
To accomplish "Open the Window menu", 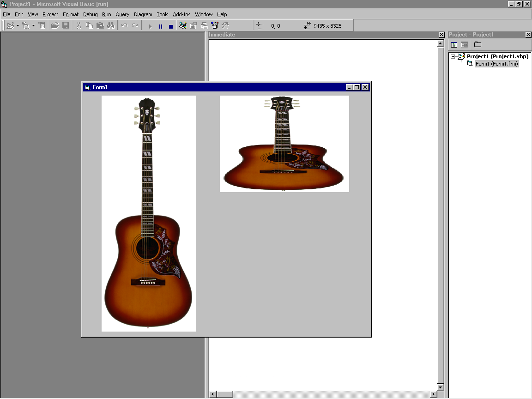I will 204,14.
